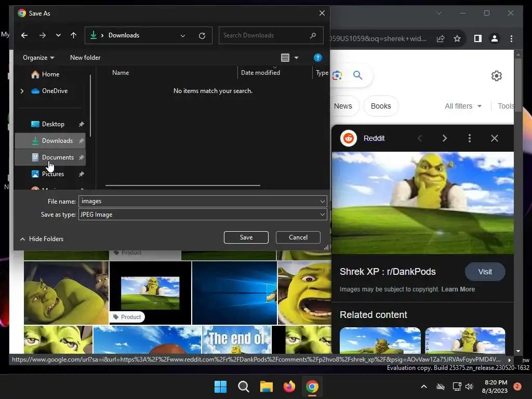Open the Product-tagged Shrek image
The image size is (532, 399).
tap(150, 293)
